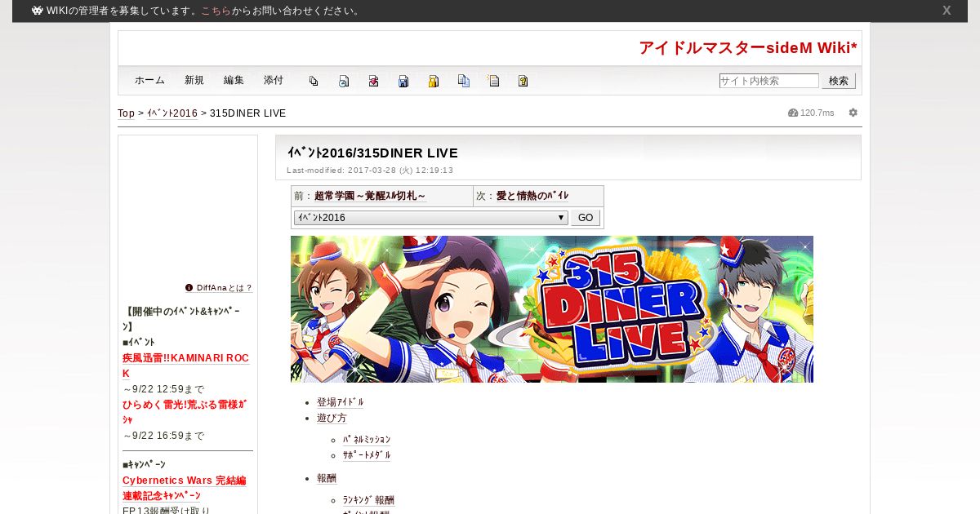Viewport: 980px width, 514px height.
Task: Open the アイドルマスターsideM Wiki* title link
Action: click(x=748, y=48)
